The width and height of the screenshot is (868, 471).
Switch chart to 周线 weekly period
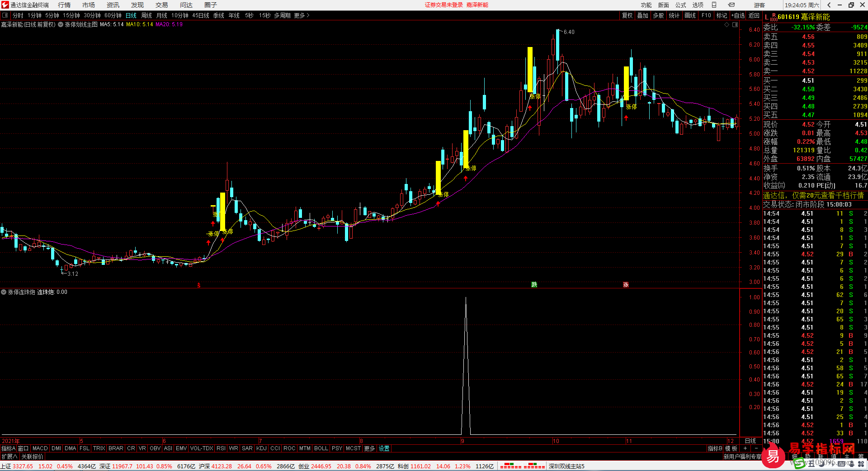[x=146, y=15]
